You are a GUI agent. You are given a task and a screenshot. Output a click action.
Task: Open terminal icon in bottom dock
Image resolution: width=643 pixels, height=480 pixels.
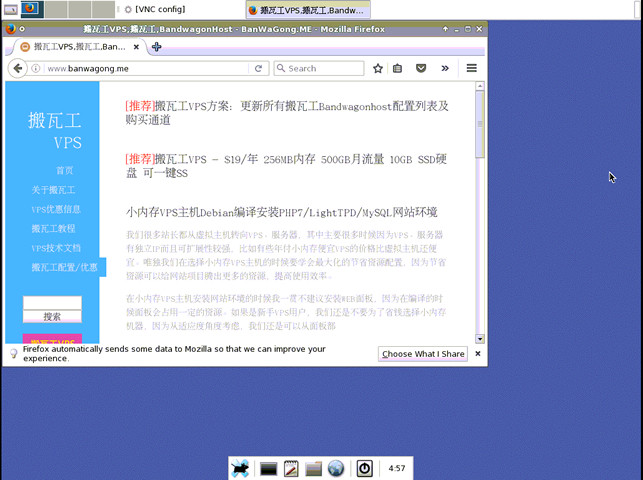coord(269,469)
